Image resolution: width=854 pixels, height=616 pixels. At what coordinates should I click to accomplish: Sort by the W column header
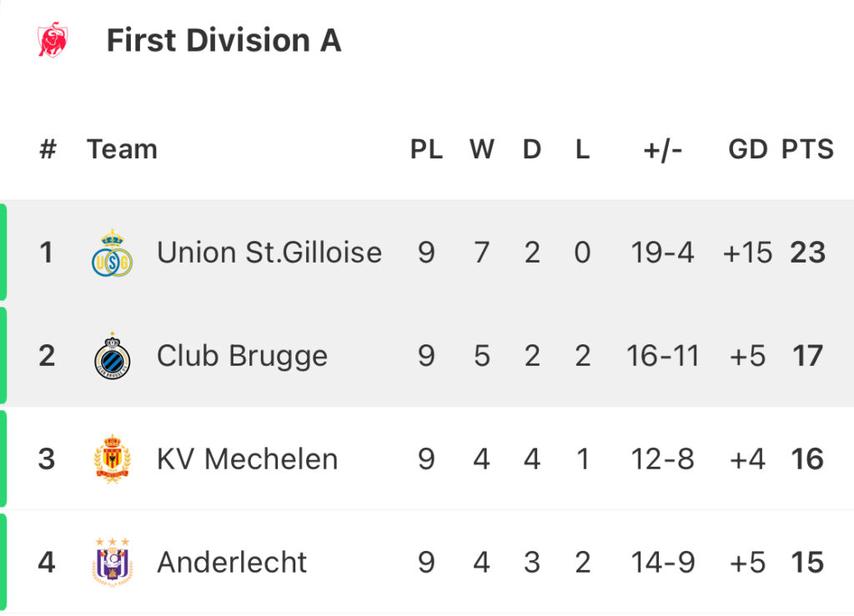482,149
